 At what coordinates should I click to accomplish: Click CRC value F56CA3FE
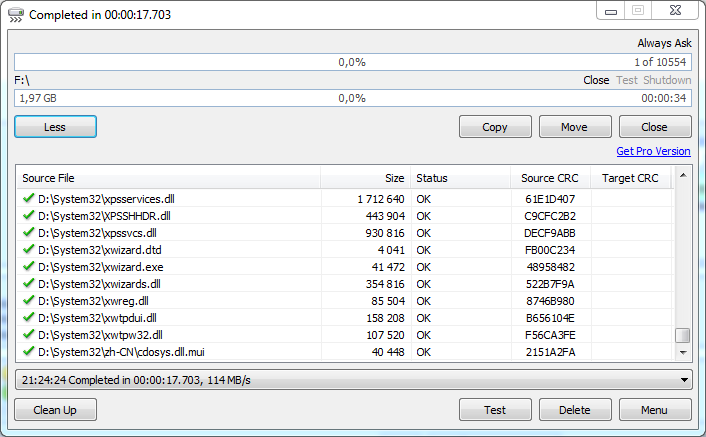(x=550, y=335)
